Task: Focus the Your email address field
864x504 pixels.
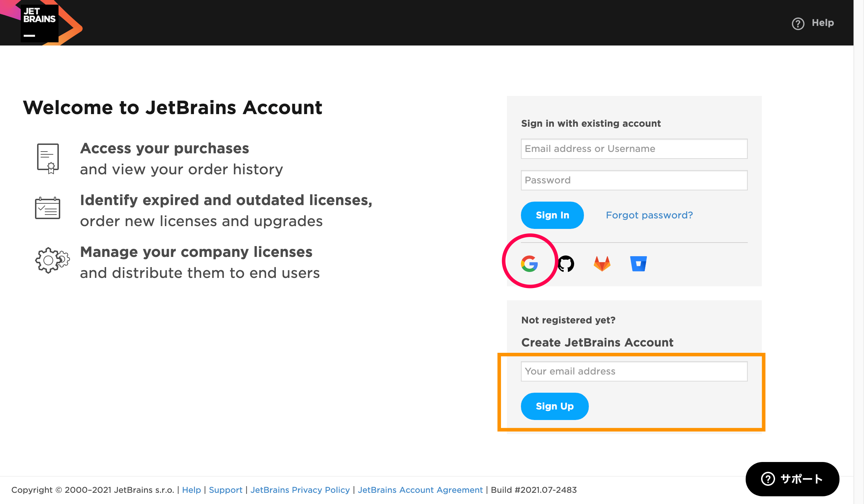Action: coord(634,371)
